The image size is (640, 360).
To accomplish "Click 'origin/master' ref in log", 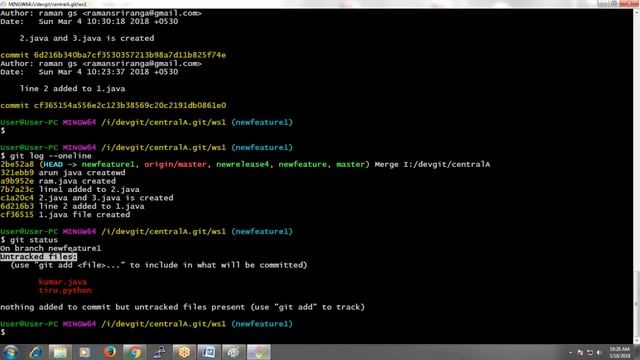I will click(x=175, y=164).
